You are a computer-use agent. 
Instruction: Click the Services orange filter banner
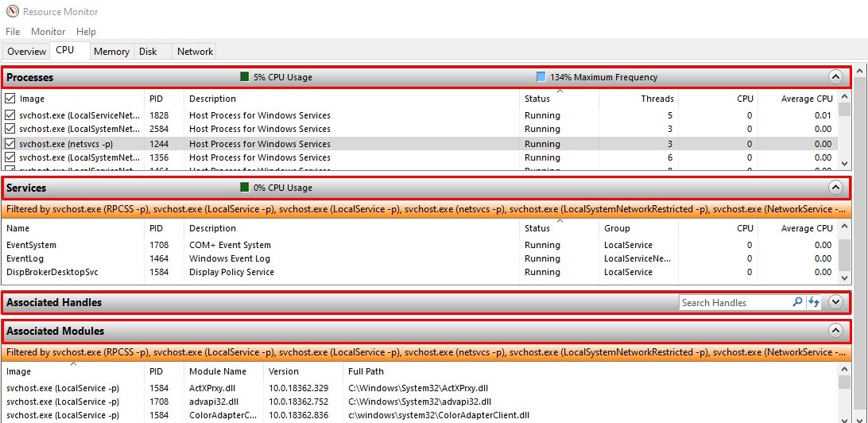426,209
